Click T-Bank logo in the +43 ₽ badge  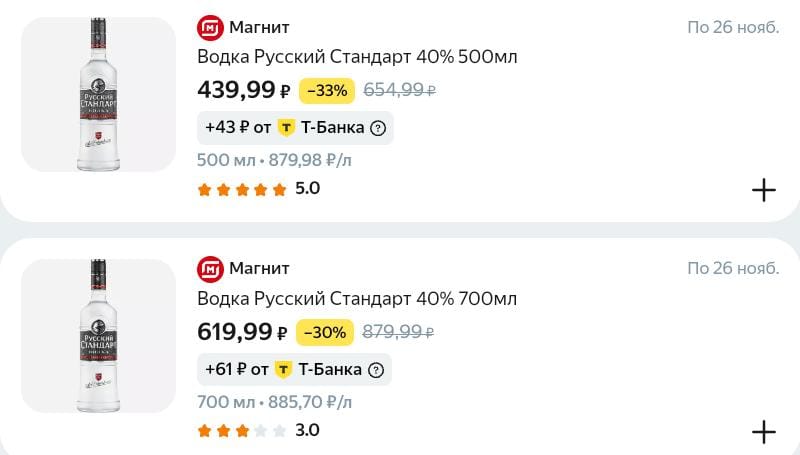[x=287, y=128]
